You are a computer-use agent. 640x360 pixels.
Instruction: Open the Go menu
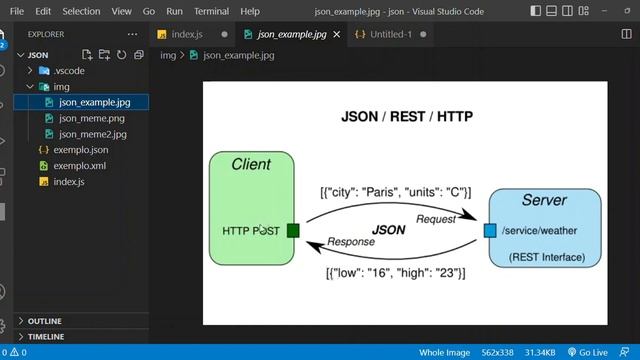point(149,11)
